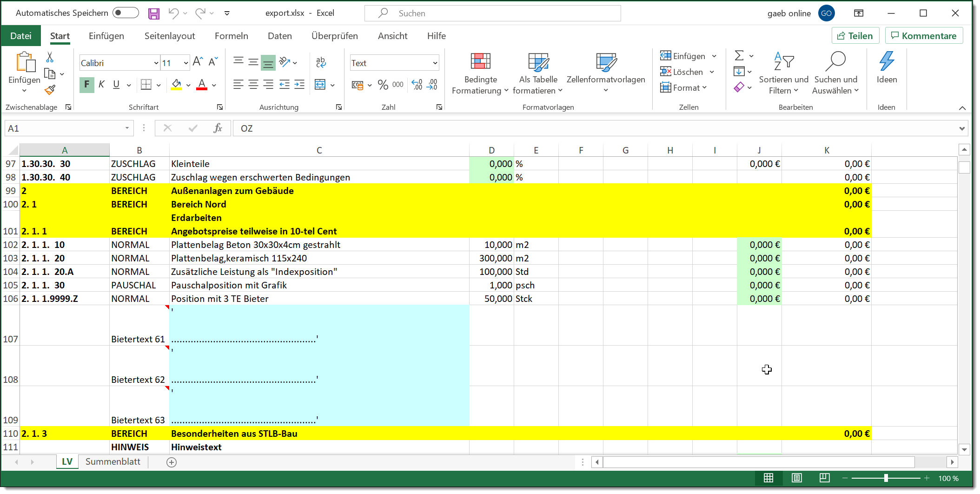Screen dimensions: 980x494
Task: Switch to the Summenblatt sheet tab
Action: [x=113, y=462]
